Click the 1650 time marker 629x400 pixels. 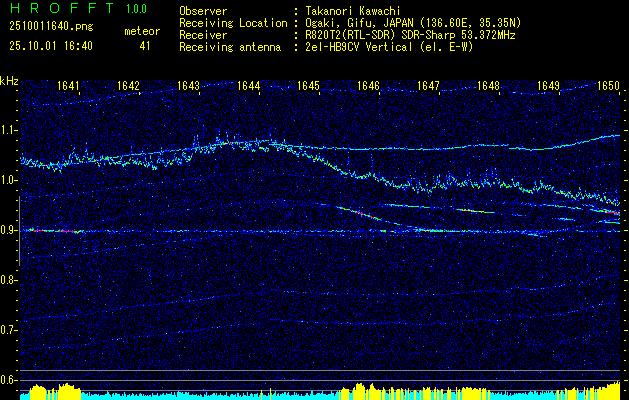608,86
